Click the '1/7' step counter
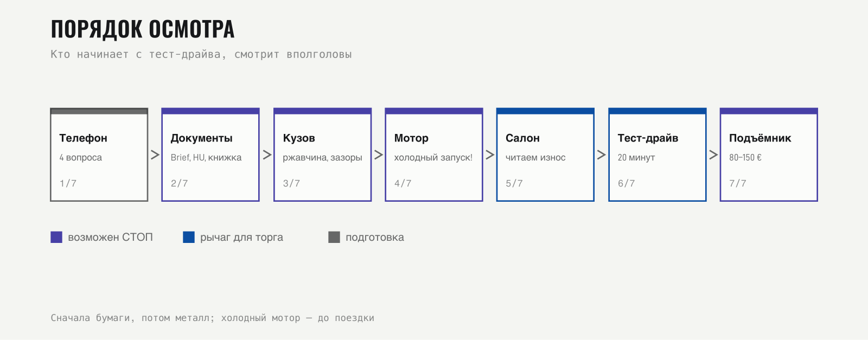 pyautogui.click(x=68, y=183)
